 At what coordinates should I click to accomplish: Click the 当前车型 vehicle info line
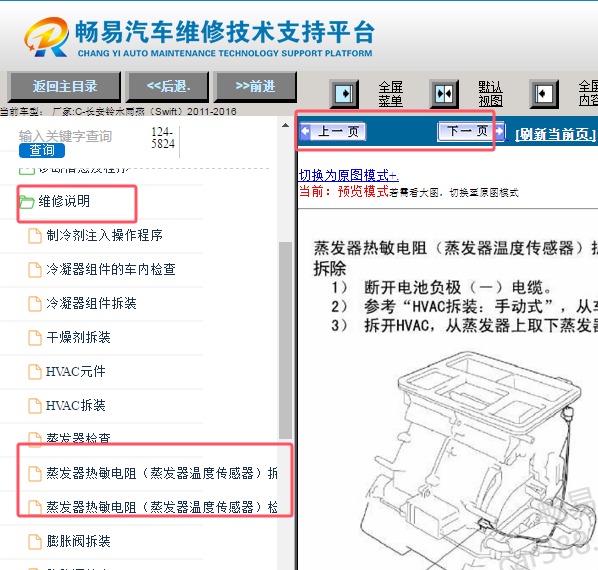118,111
